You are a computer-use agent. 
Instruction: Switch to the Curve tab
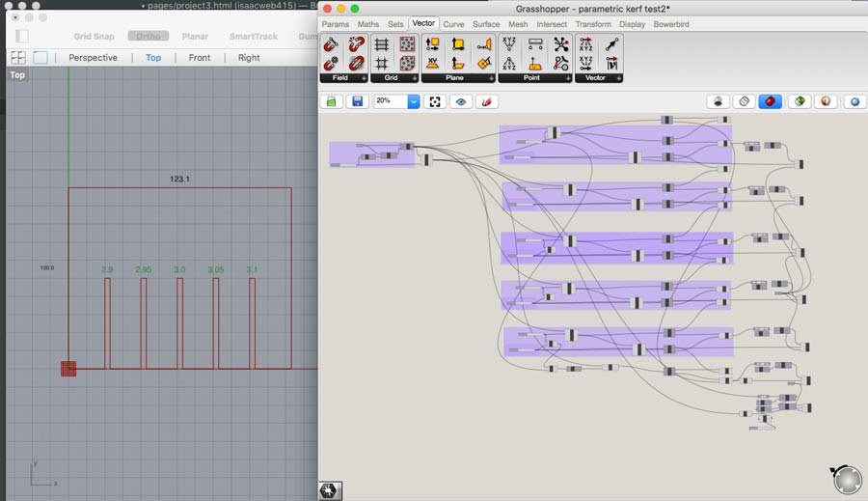pyautogui.click(x=453, y=23)
